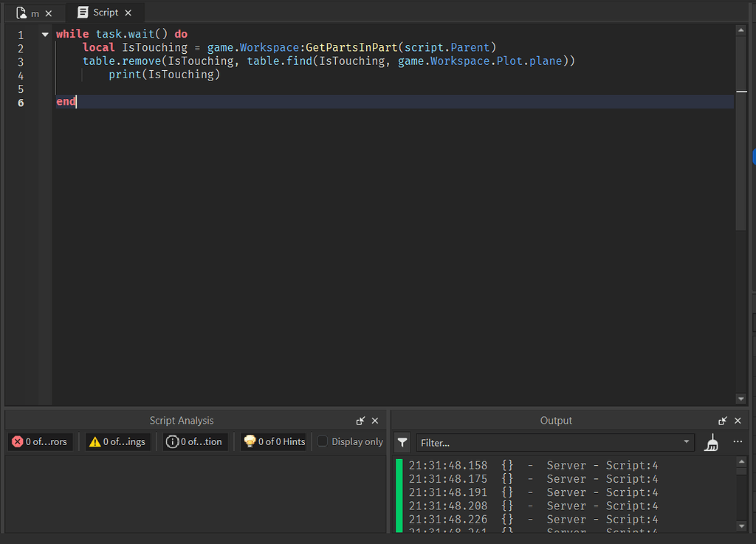Open the Output Filter dropdown arrow
Viewport: 756px width, 544px height.
tap(686, 442)
